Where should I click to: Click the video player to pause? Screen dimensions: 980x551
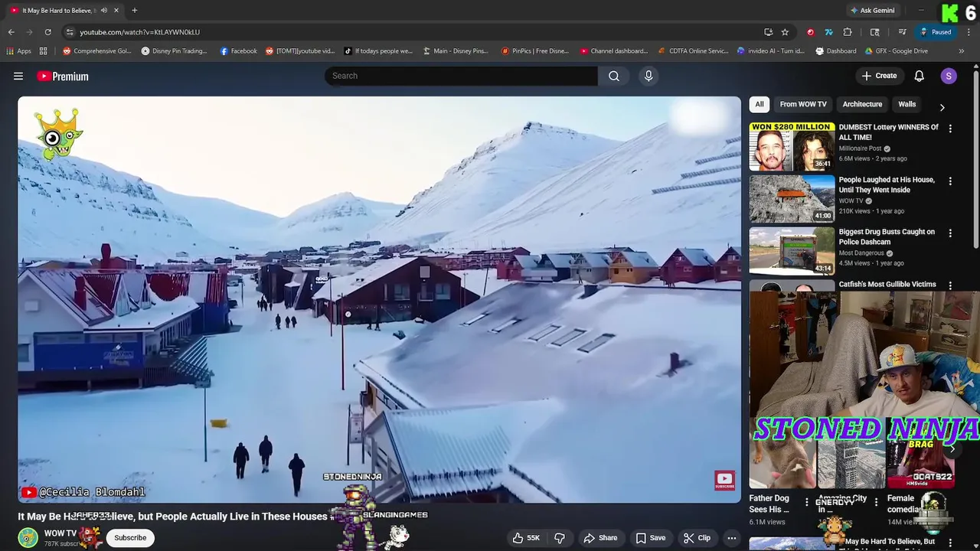point(380,299)
